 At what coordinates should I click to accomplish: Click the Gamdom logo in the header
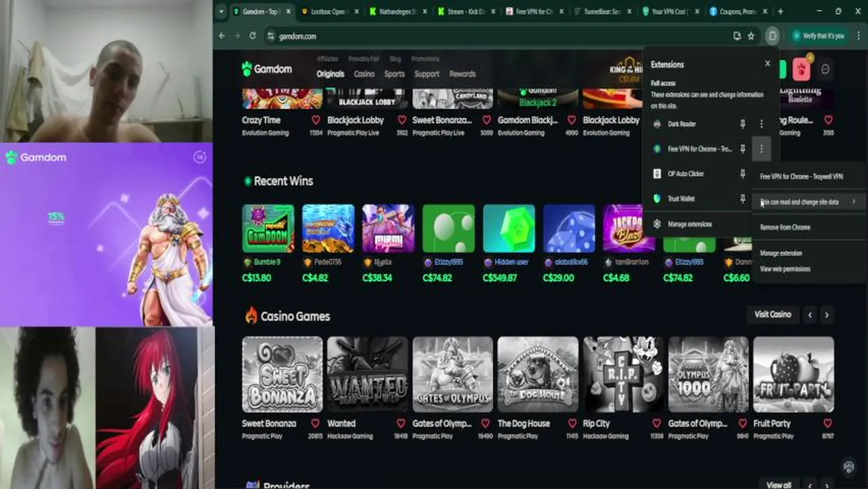tap(267, 69)
